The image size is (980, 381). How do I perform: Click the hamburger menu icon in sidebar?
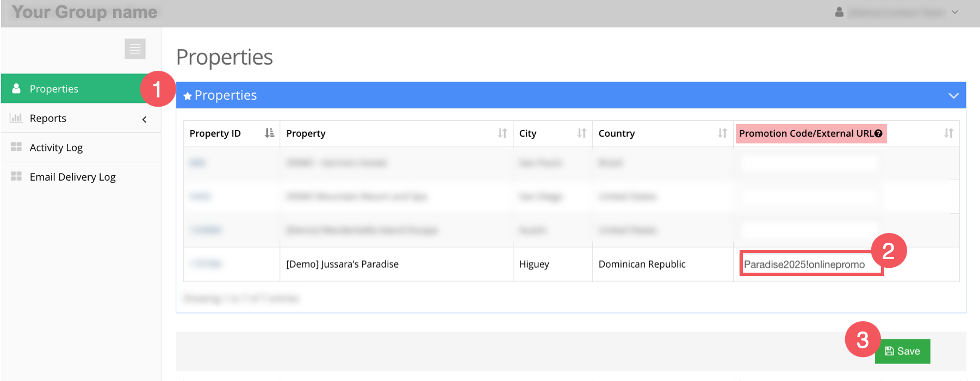tap(135, 49)
